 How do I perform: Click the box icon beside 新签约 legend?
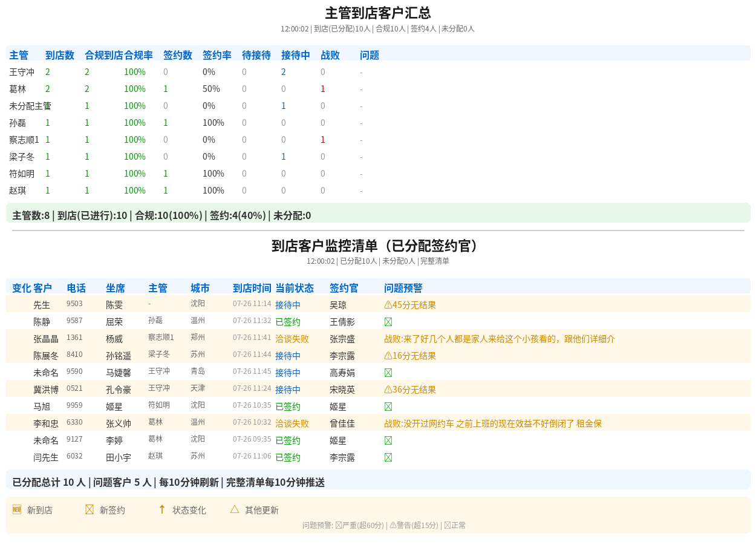(x=90, y=509)
